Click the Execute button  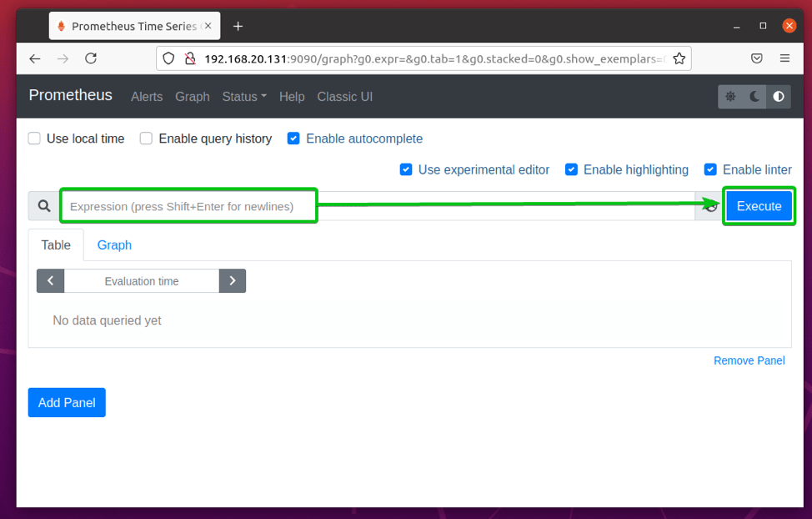click(x=759, y=206)
